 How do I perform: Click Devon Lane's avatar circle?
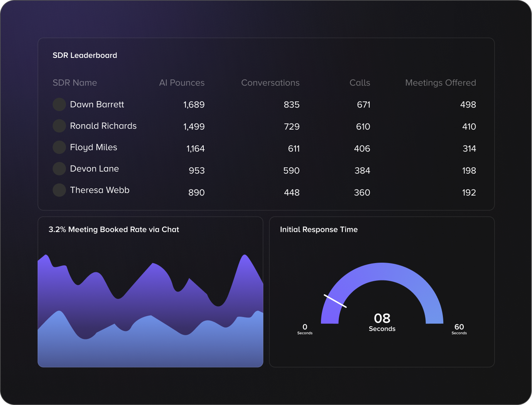coord(59,169)
